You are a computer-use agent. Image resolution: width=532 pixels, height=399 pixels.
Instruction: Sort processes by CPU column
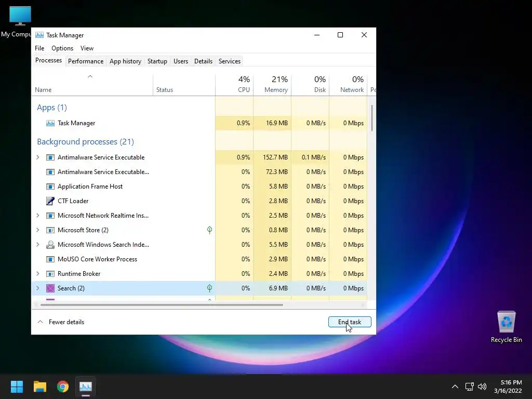pyautogui.click(x=234, y=85)
